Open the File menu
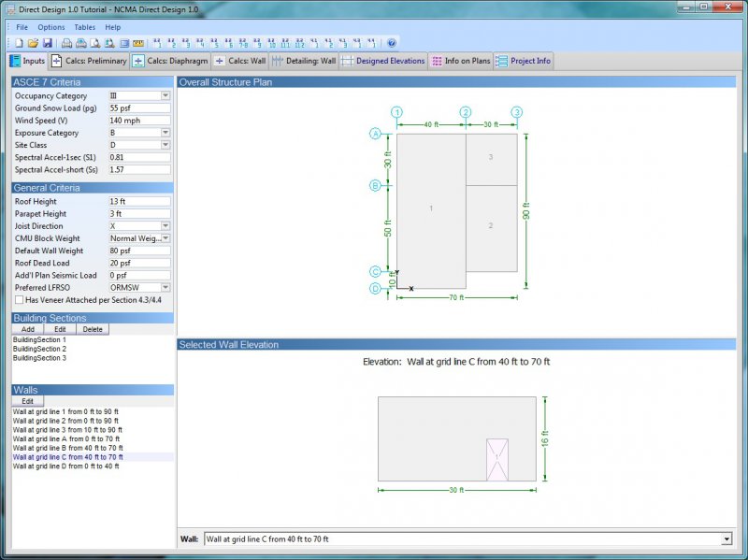 click(x=22, y=27)
